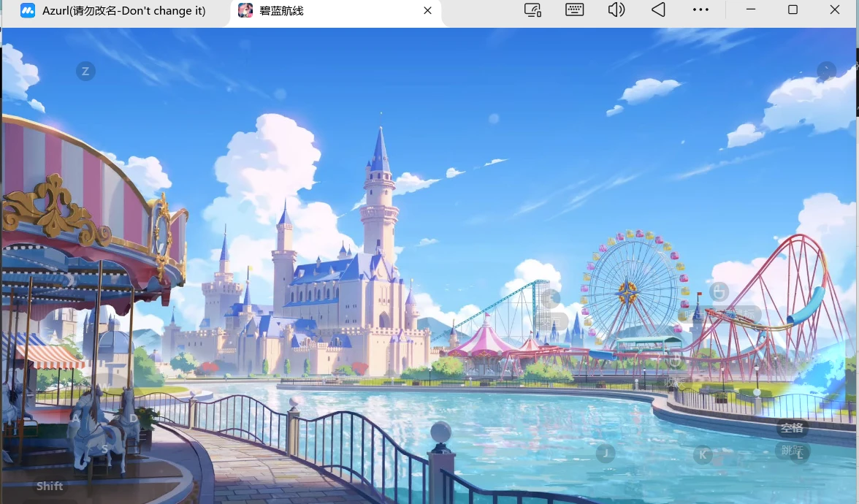859x504 pixels.
Task: Close the 碧蓝航线 tab
Action: [428, 10]
